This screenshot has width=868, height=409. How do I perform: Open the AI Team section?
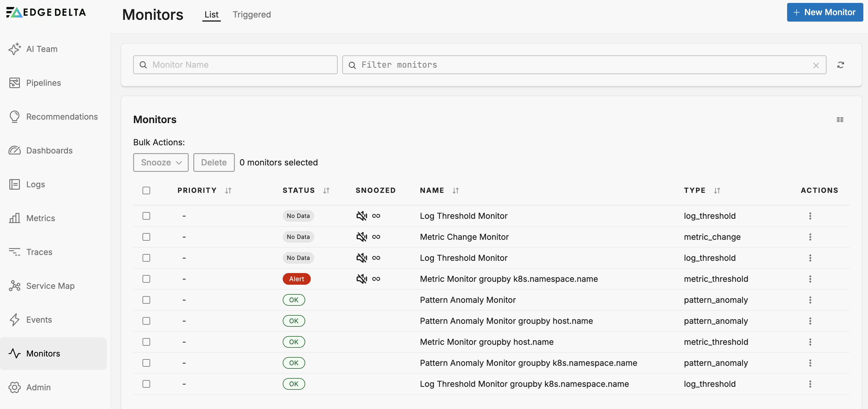42,49
